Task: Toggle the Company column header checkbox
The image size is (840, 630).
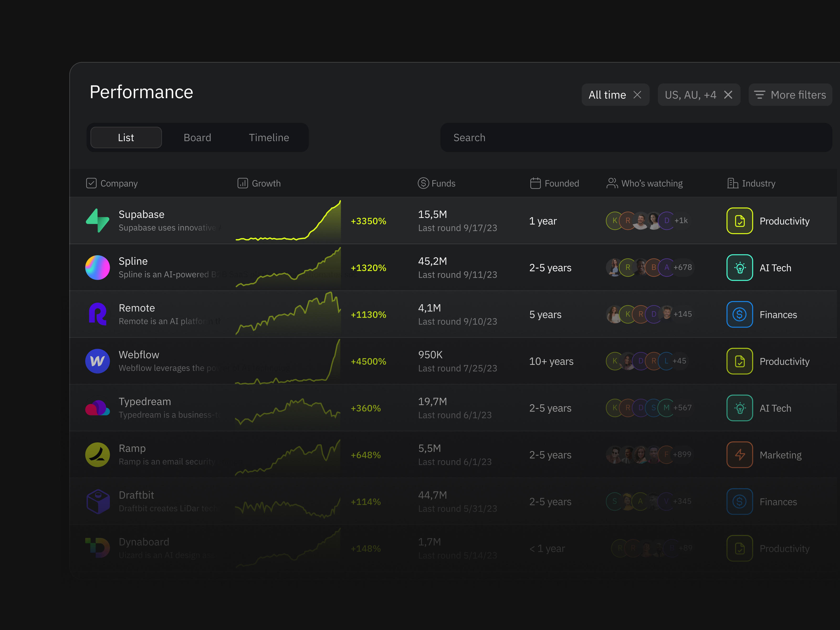Action: (92, 183)
